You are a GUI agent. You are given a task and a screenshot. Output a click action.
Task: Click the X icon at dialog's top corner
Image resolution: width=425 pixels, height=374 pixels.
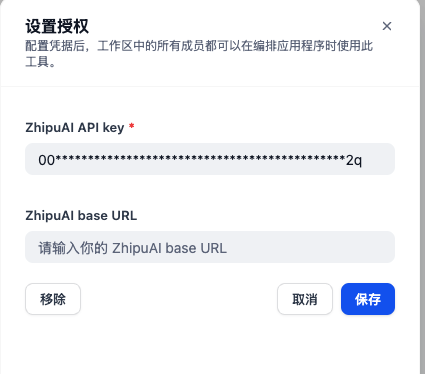click(x=387, y=26)
